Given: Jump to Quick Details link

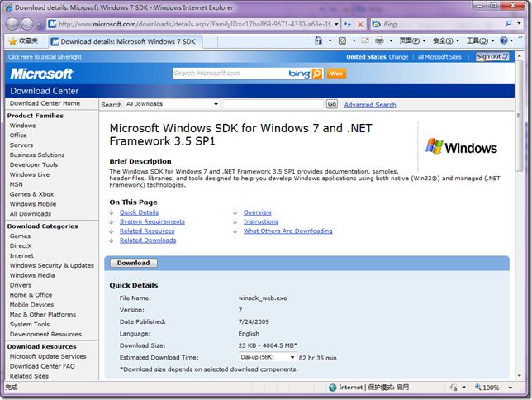Looking at the screenshot, I should 139,212.
